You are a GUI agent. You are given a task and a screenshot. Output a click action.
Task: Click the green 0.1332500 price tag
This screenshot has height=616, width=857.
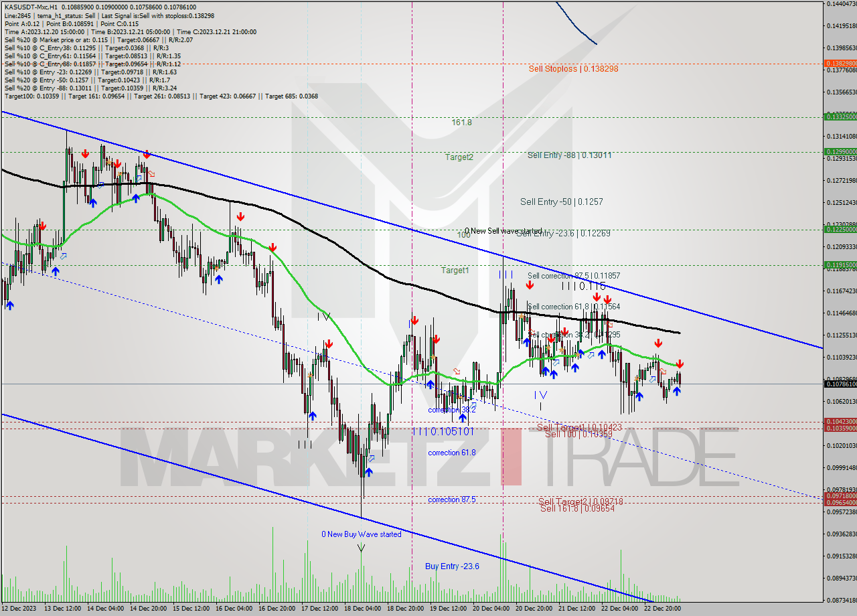(x=840, y=117)
